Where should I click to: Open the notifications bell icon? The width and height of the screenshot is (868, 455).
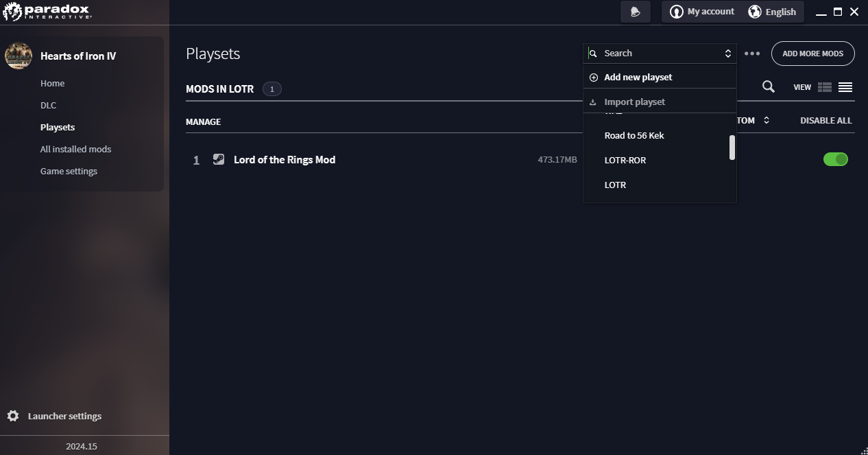(635, 12)
